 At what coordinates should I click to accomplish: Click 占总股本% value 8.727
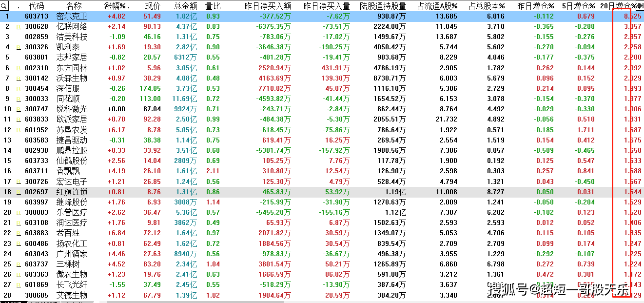[495, 192]
